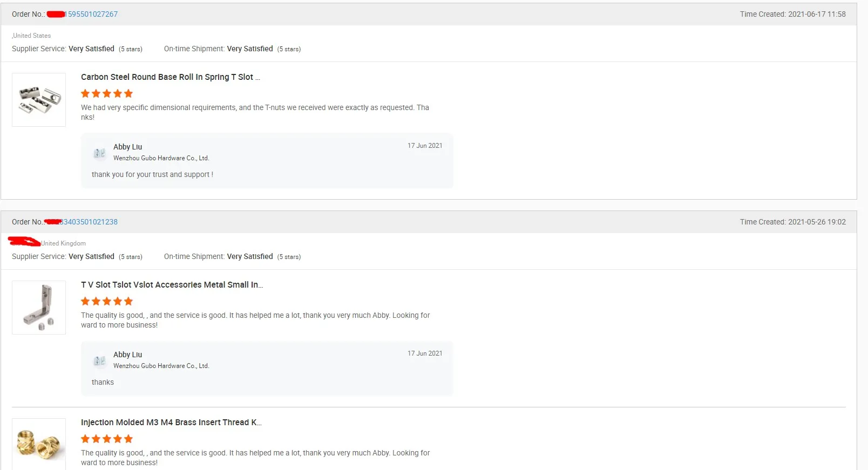Click the review text about T-nuts dimensional requirements
This screenshot has height=470, width=868.
255,112
